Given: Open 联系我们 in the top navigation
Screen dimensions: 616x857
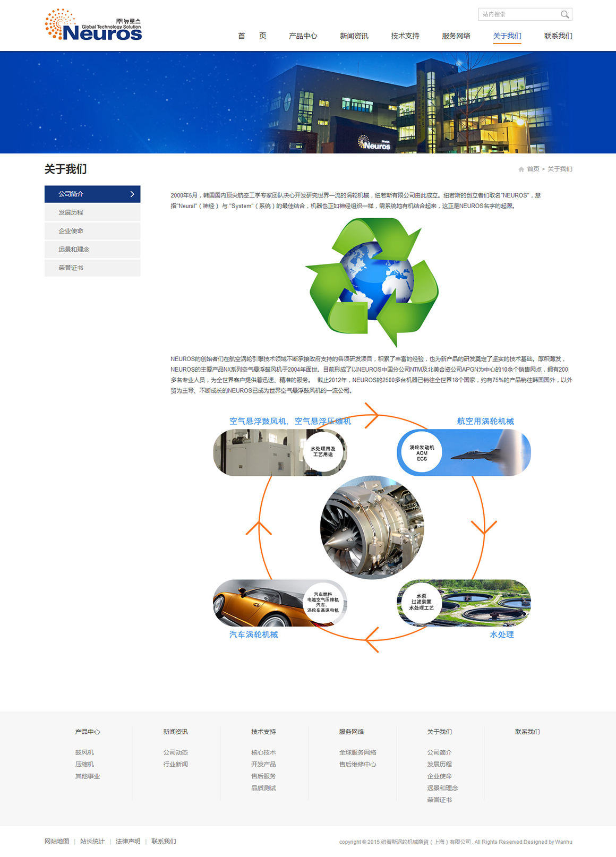Looking at the screenshot, I should 558,36.
